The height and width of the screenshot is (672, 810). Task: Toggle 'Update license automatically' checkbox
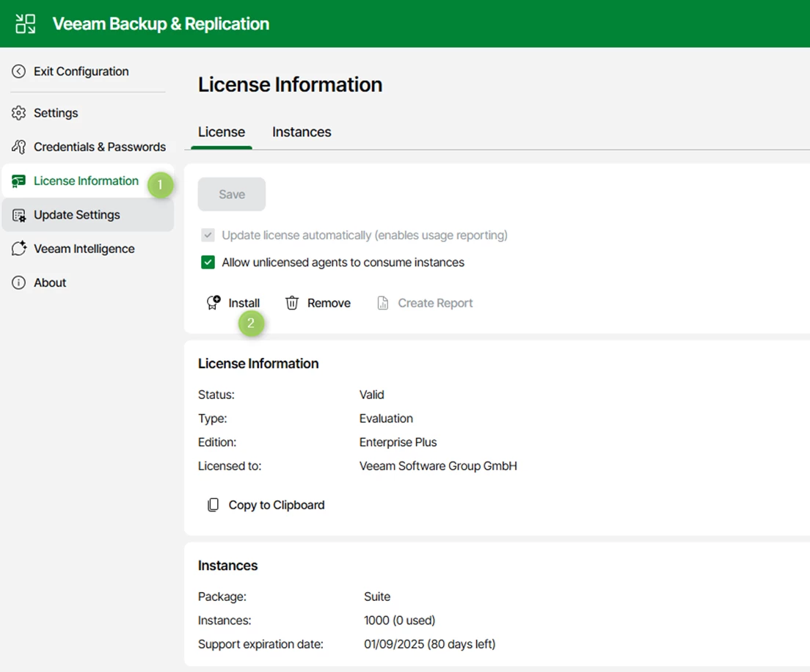[208, 235]
